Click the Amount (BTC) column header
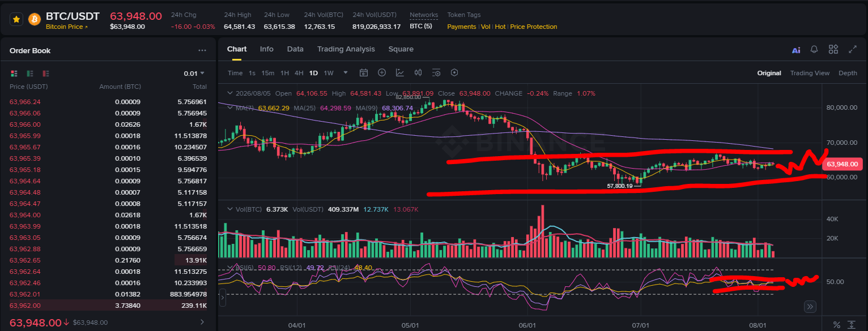The height and width of the screenshot is (331, 868). click(x=120, y=87)
